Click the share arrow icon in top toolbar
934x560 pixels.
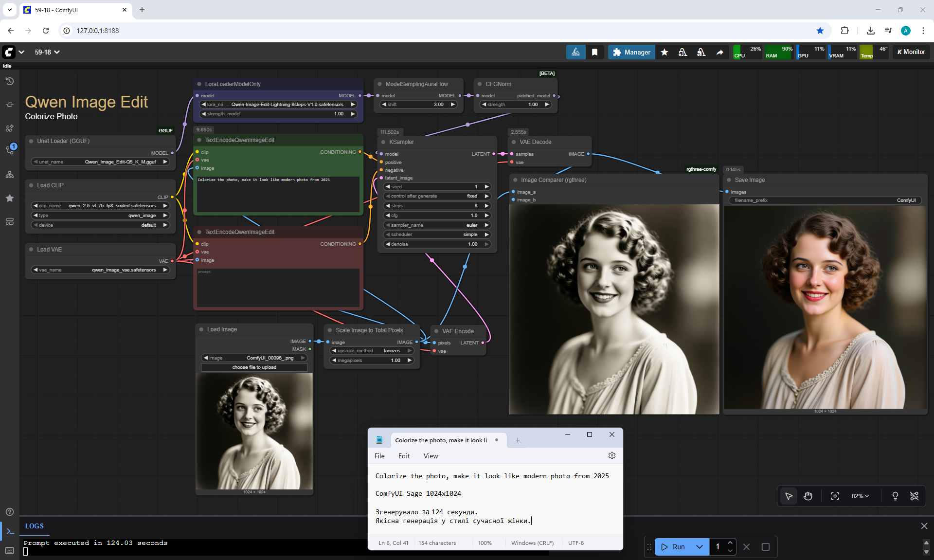[719, 52]
